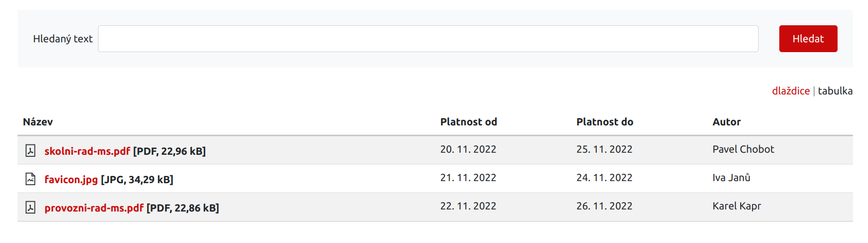Click the date 26. 11. 2022
This screenshot has width=868, height=243.
click(x=604, y=206)
